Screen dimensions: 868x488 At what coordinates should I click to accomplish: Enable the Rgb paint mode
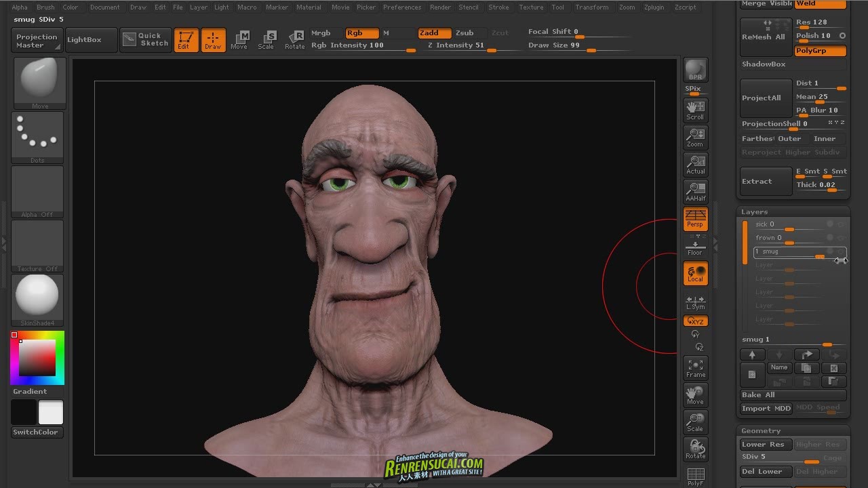pyautogui.click(x=361, y=33)
